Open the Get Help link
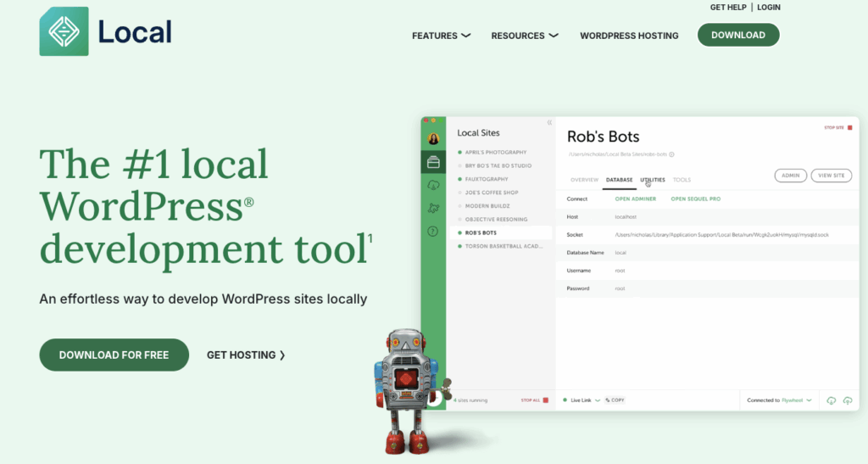Screen dimensions: 868x464 728,7
